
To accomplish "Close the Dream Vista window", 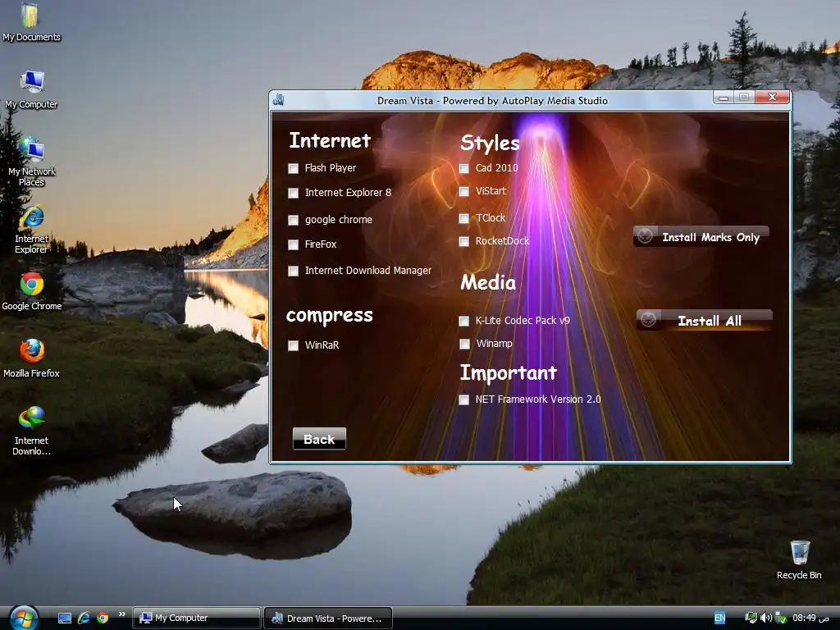I will click(x=772, y=97).
